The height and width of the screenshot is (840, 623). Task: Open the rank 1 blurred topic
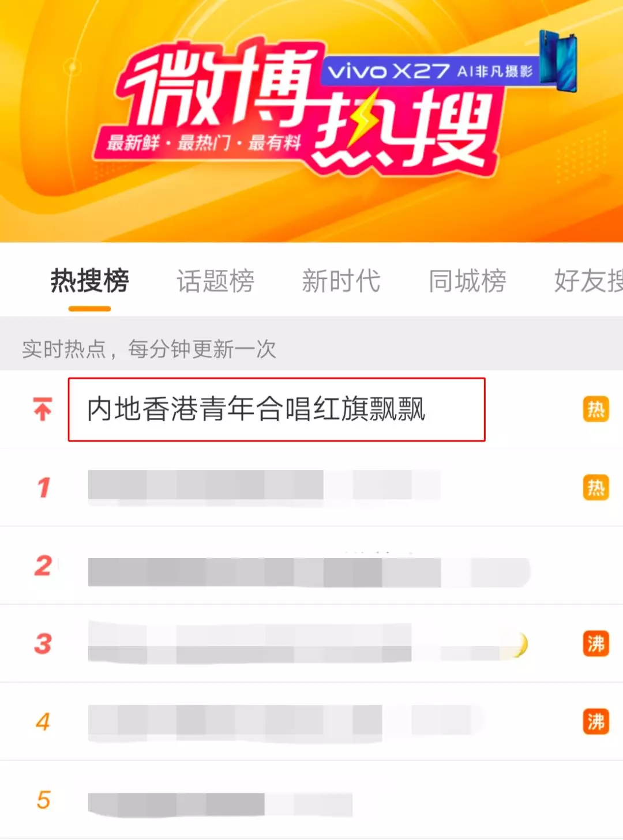pyautogui.click(x=311, y=488)
